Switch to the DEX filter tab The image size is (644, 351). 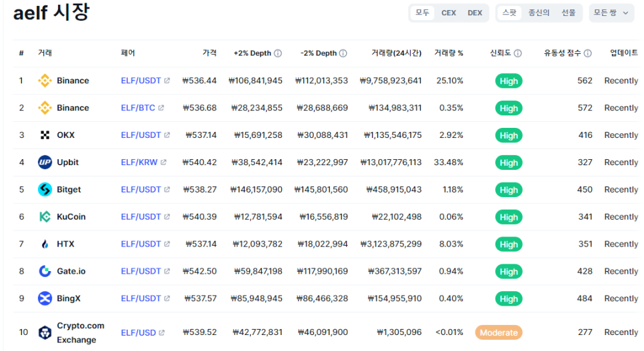pos(475,13)
